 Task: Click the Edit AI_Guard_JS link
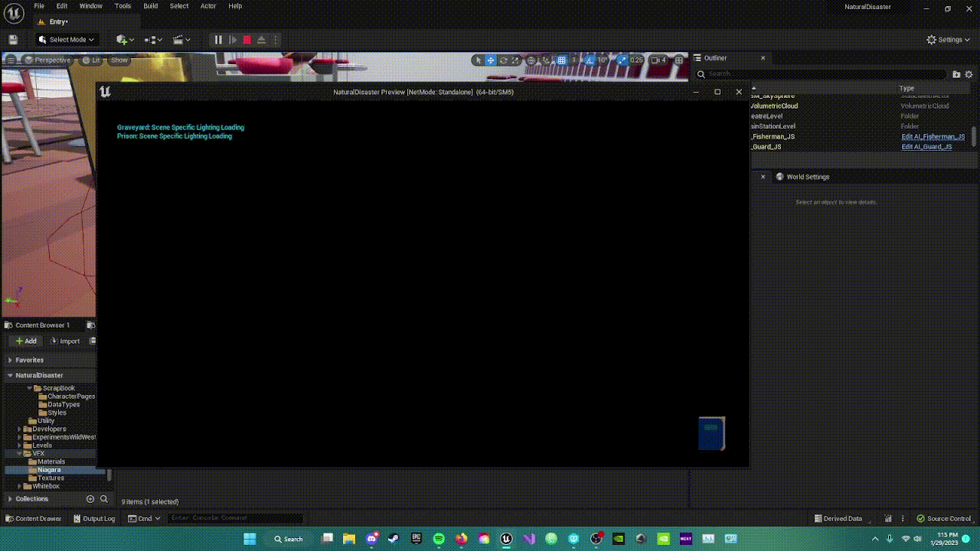(926, 146)
